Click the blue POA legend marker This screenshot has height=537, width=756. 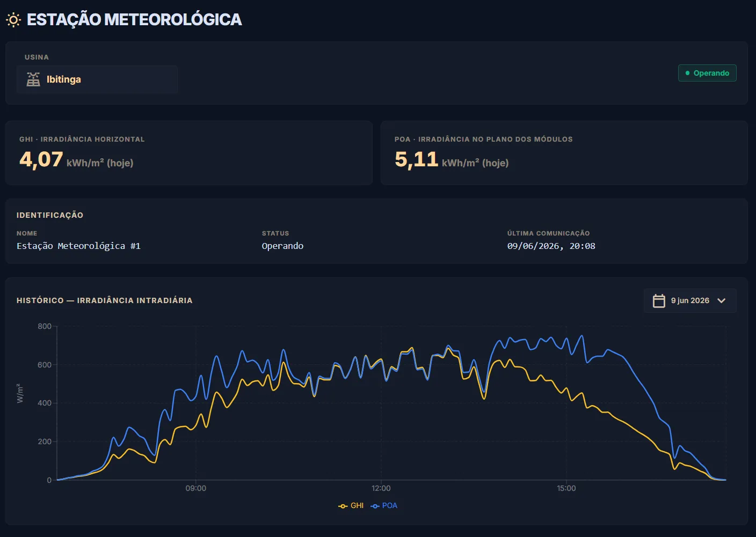point(375,506)
